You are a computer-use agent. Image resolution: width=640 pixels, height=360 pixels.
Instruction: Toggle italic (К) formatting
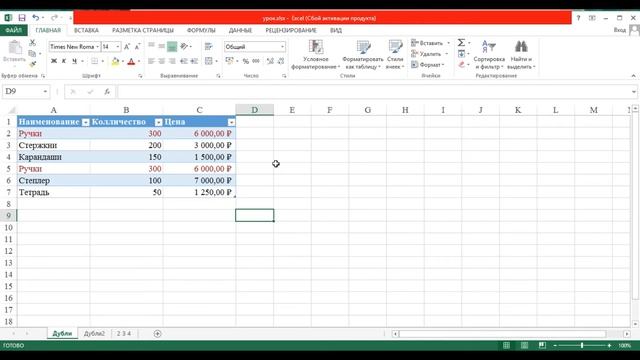[64, 61]
